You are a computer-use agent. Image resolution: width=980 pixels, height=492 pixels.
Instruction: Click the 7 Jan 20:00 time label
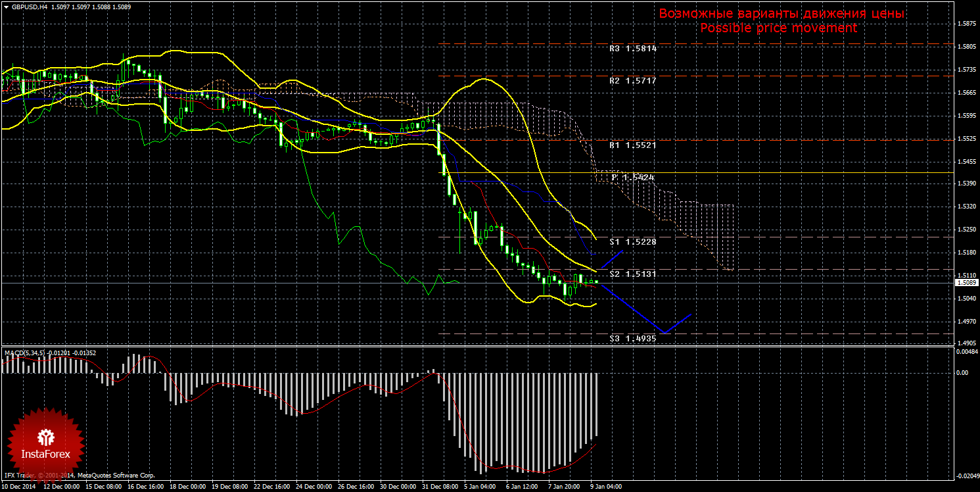tap(565, 487)
